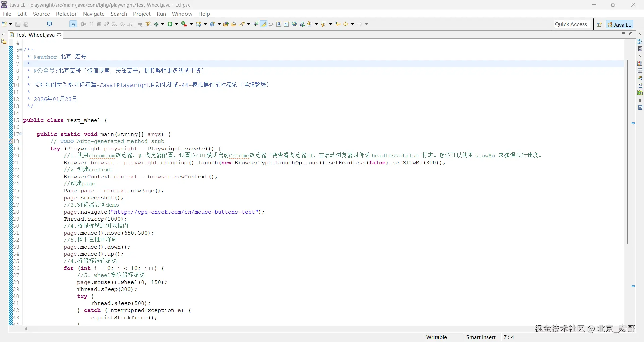Click the Previous Annotation up-arrow icon
This screenshot has height=342, width=644.
point(324,24)
